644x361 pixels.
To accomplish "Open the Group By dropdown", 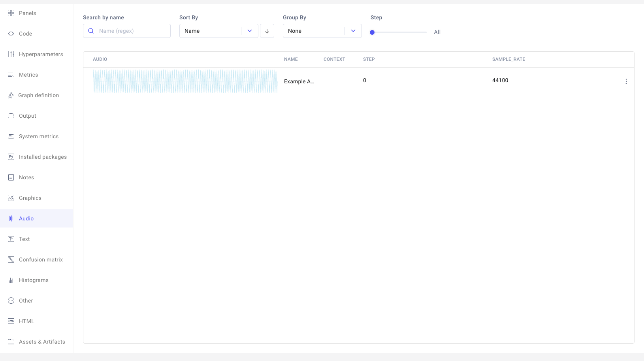I will click(353, 30).
